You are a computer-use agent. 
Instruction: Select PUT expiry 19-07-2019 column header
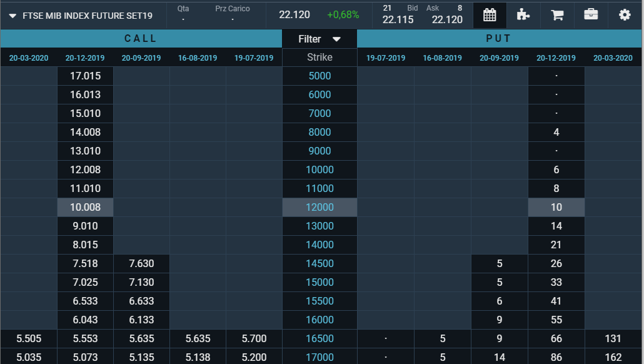[x=386, y=58]
